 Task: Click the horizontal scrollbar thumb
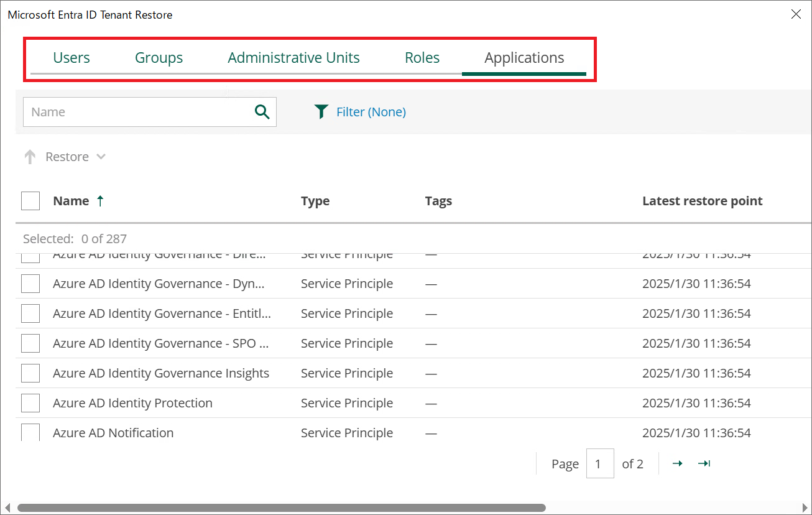point(282,508)
